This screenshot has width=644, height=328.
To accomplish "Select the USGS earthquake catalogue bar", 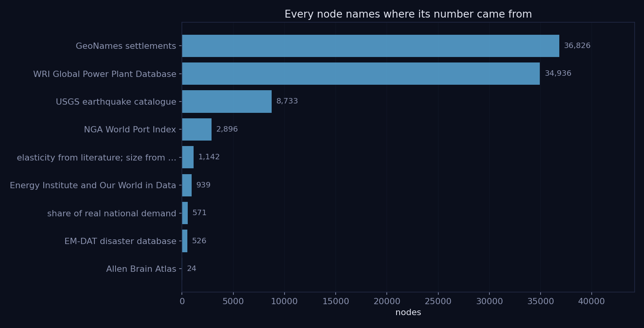I will [x=227, y=102].
